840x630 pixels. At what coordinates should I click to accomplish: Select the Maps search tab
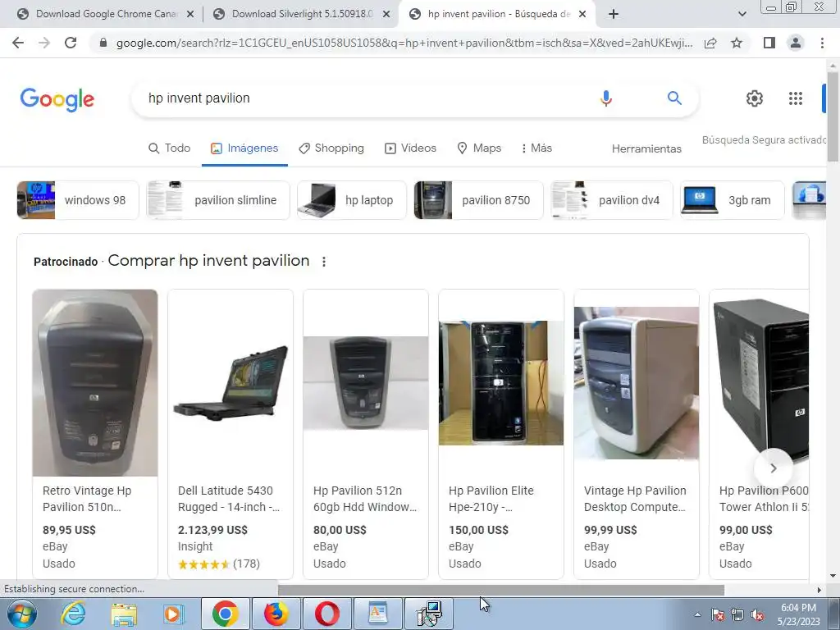click(479, 148)
